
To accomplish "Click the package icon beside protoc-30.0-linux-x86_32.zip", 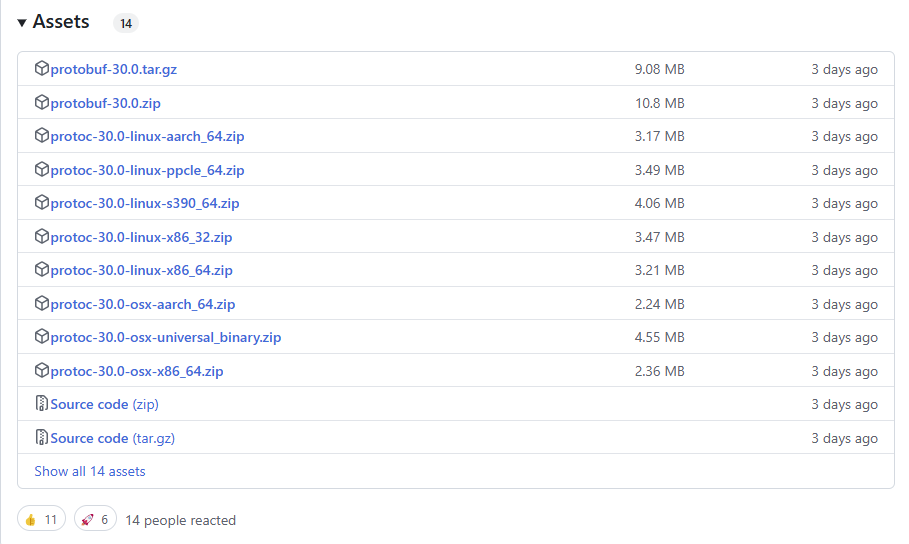I will pos(42,236).
